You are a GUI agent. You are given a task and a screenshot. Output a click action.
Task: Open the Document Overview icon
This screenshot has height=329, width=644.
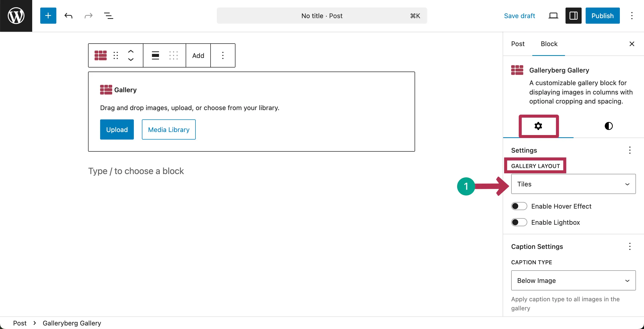click(108, 16)
